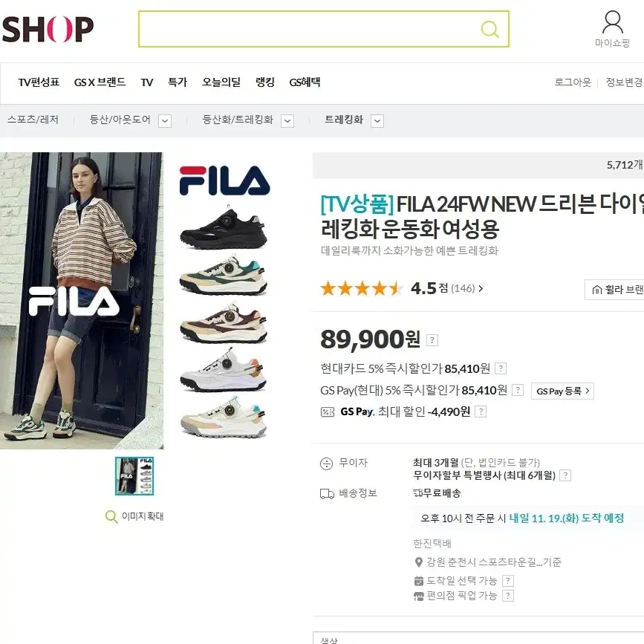This screenshot has height=644, width=644.
Task: Expand the 등산/아웃도어 category dropdown
Action: coord(165,121)
